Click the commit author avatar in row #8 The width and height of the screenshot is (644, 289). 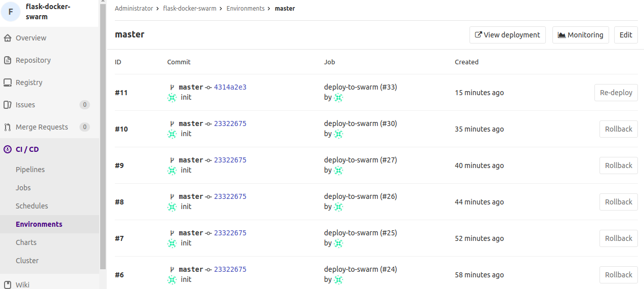[x=172, y=207]
